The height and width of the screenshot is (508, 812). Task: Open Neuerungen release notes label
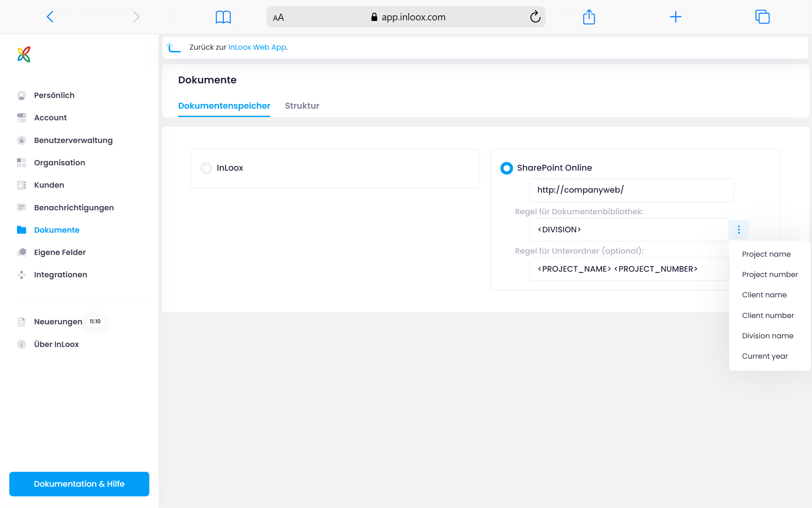point(58,322)
